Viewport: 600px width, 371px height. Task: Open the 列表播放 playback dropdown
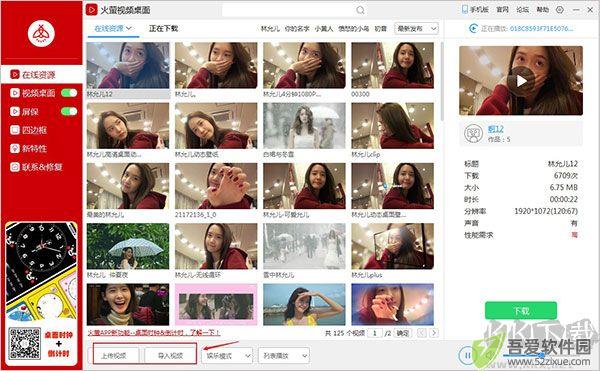284,356
